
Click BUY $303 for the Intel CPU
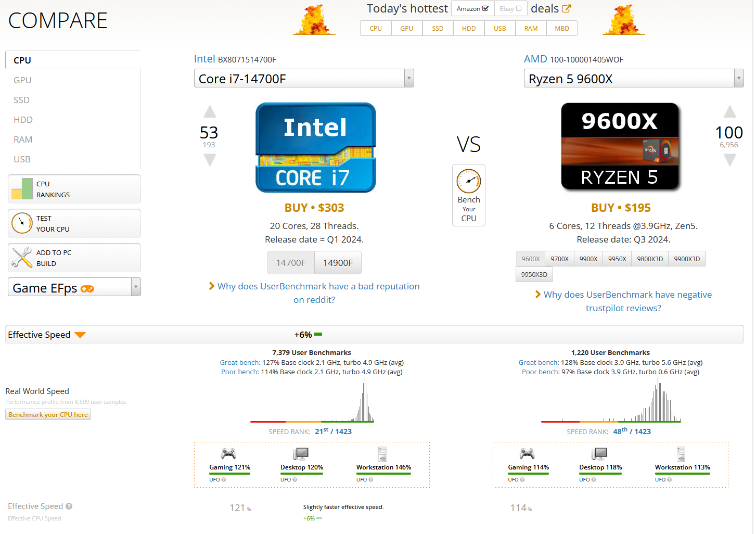pos(314,208)
